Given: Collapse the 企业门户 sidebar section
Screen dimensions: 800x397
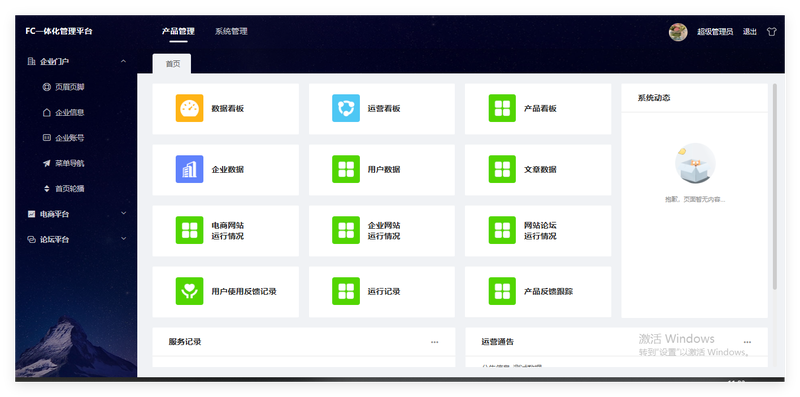Looking at the screenshot, I should (76, 62).
